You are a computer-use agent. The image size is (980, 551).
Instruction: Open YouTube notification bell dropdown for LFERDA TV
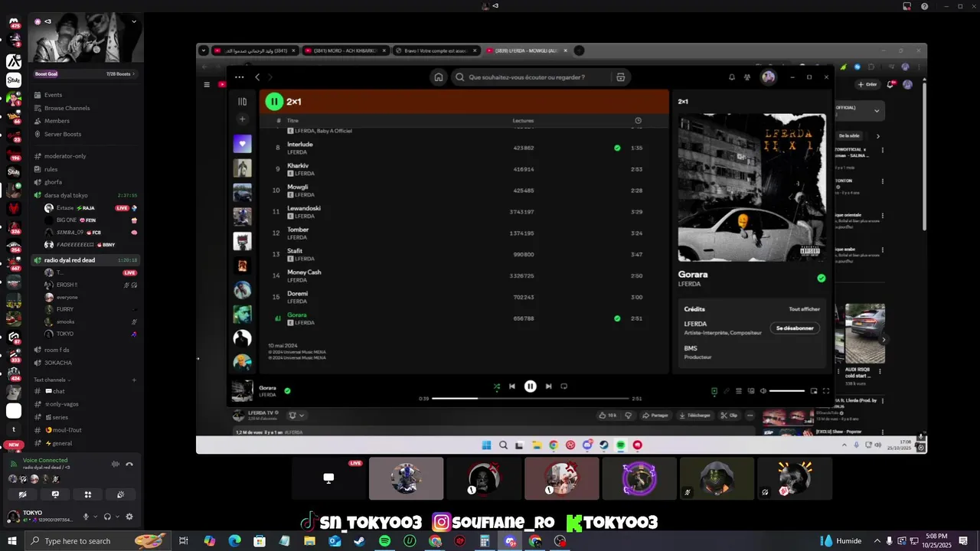(x=296, y=416)
